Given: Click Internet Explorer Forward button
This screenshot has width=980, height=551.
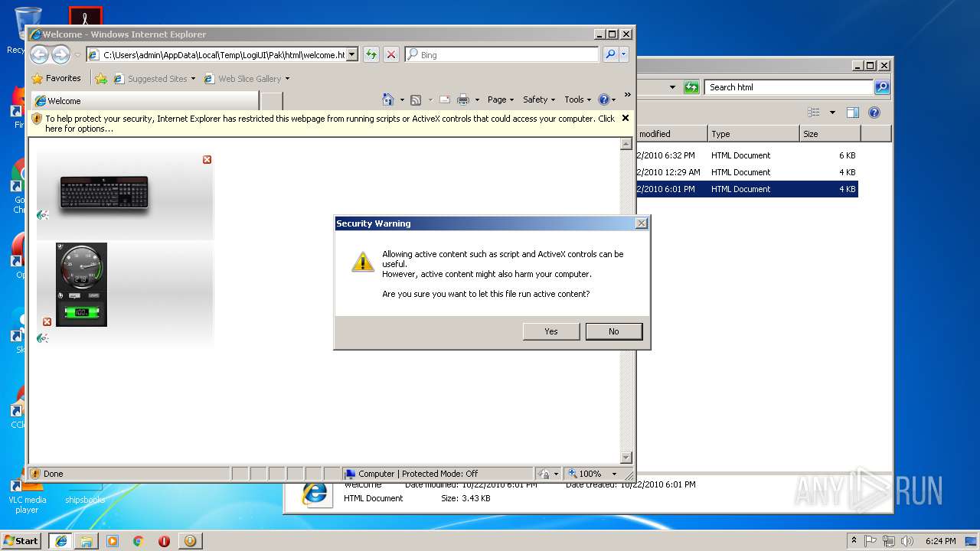Looking at the screenshot, I should pyautogui.click(x=61, y=54).
